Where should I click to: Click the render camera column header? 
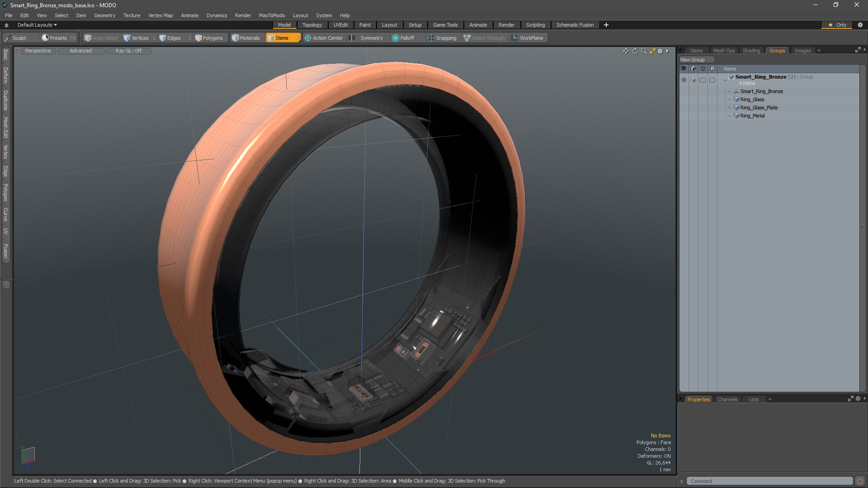coord(693,69)
